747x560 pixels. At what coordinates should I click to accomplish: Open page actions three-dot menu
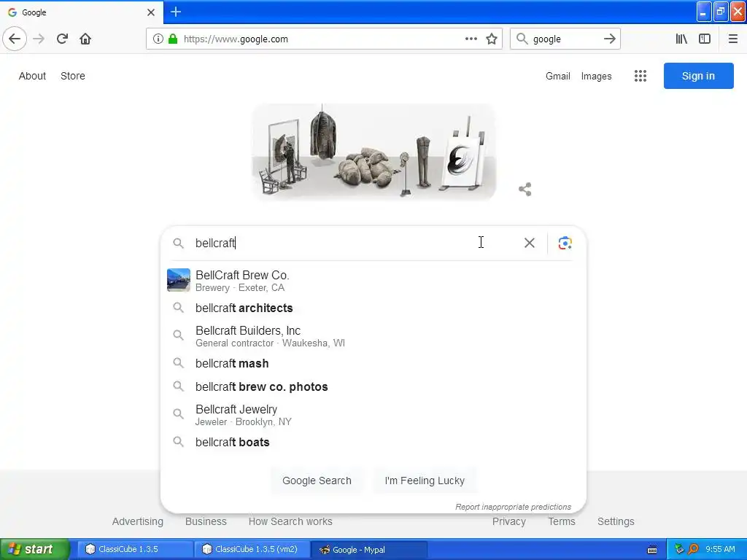[471, 39]
